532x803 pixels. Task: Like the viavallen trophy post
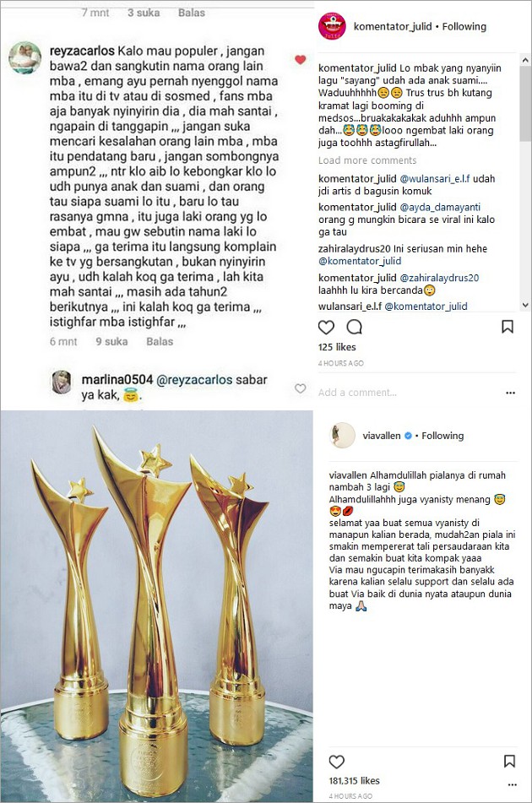coord(336,762)
